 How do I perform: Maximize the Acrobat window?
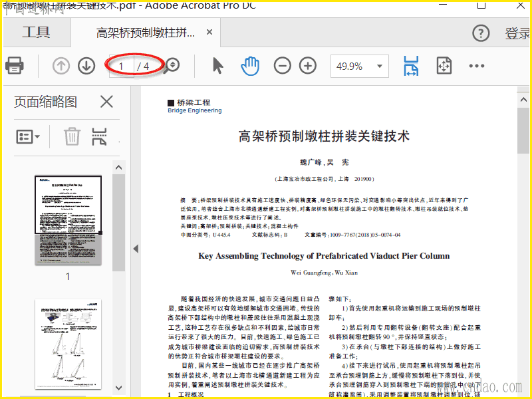tap(481, 5)
